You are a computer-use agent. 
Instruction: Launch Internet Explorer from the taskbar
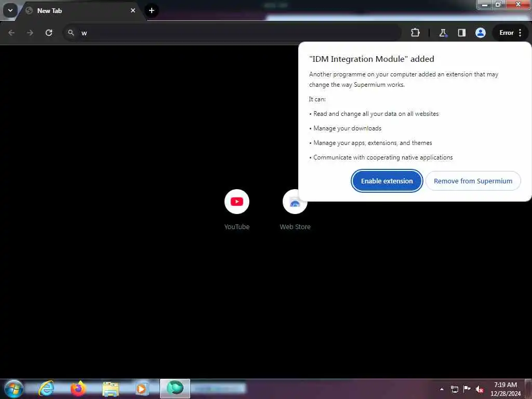(x=46, y=389)
